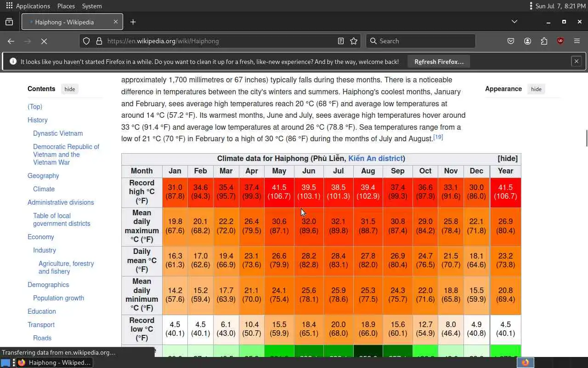
Task: Click the Dec mean daily minimum 15.5
Action: [x=476, y=295]
